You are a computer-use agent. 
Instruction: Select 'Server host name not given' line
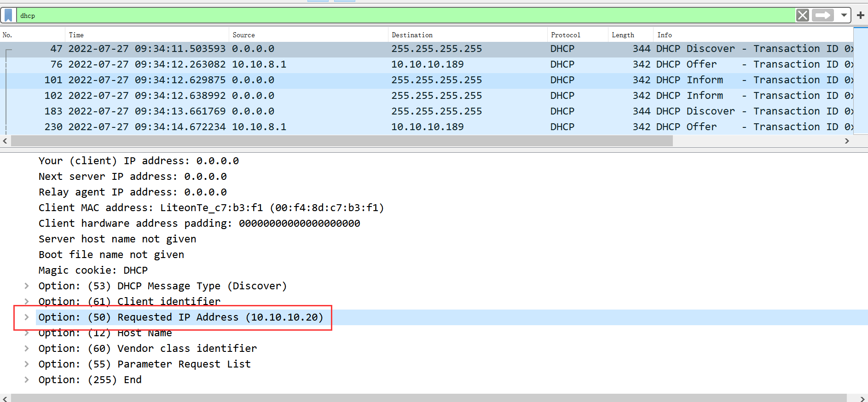(117, 239)
